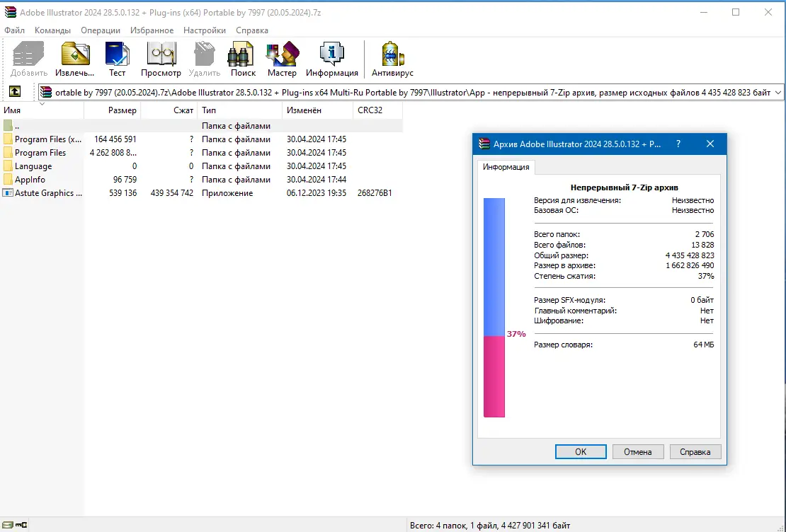786x532 pixels.
Task: Click the compression ratio bar in dialog
Action: [494, 308]
